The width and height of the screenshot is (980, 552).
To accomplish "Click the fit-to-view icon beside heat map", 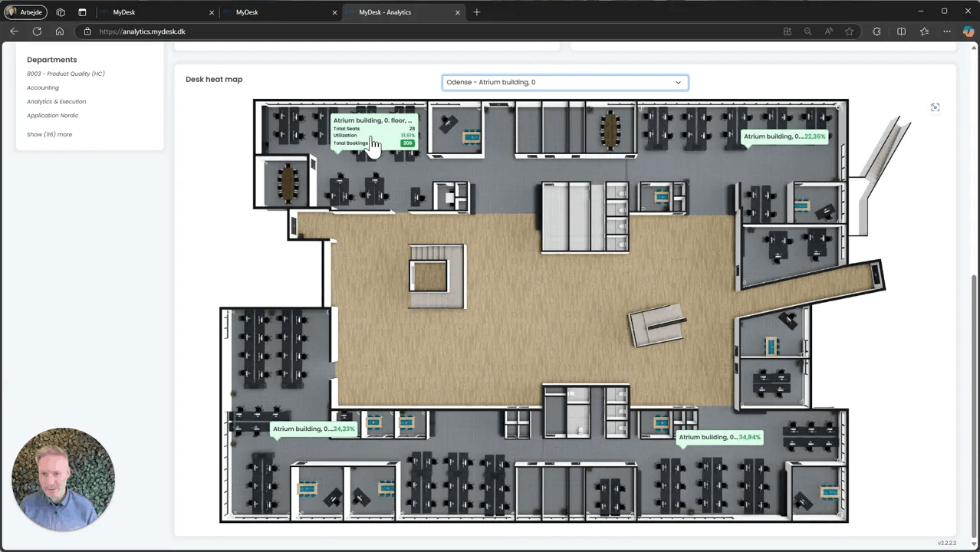I will pos(935,107).
